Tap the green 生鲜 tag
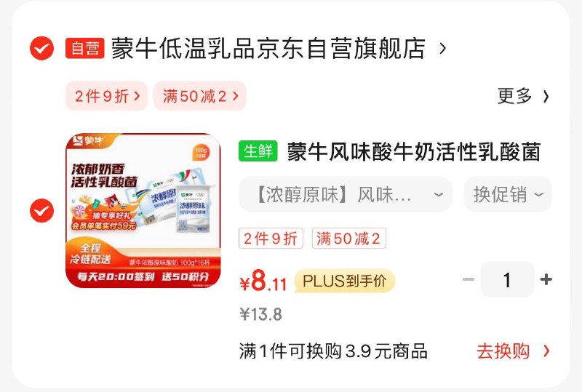The image size is (582, 392). tap(258, 151)
